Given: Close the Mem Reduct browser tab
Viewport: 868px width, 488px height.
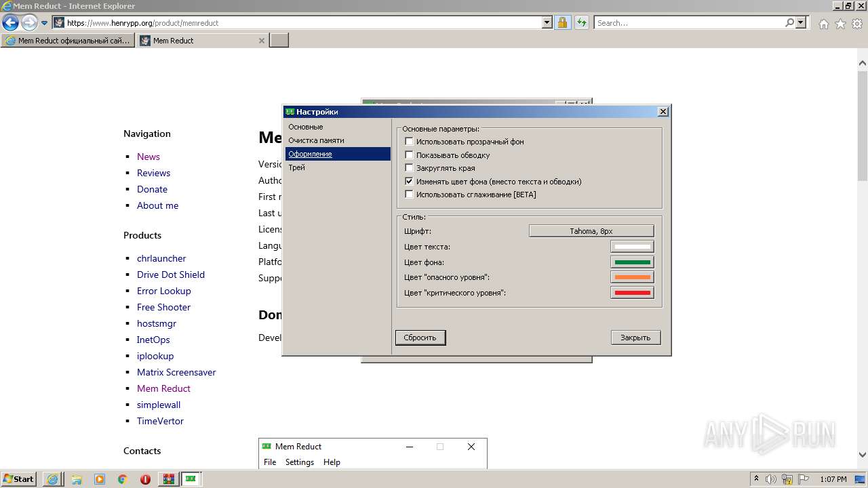Looking at the screenshot, I should click(x=262, y=41).
